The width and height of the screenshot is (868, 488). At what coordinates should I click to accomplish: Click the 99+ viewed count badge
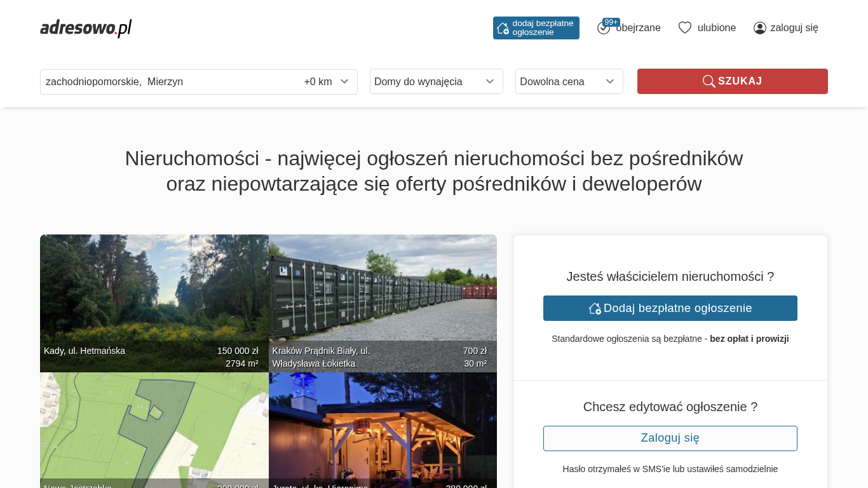tap(611, 22)
